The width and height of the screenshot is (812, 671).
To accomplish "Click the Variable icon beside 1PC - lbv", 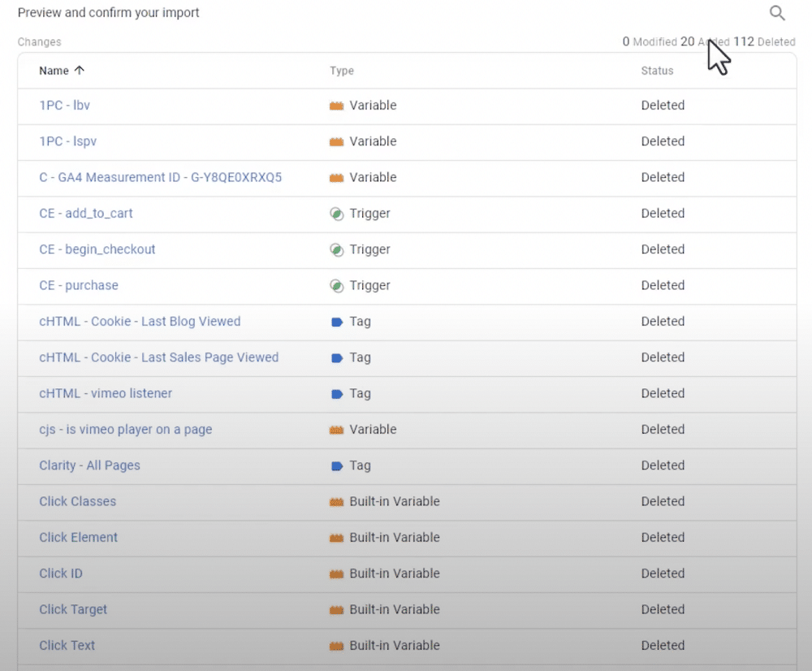I will (x=336, y=106).
